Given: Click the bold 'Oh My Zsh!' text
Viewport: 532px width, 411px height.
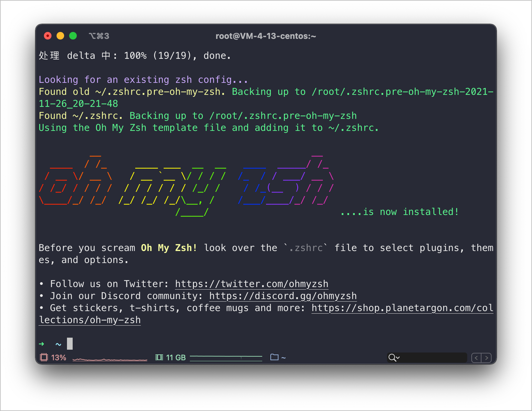Looking at the screenshot, I should (x=169, y=248).
